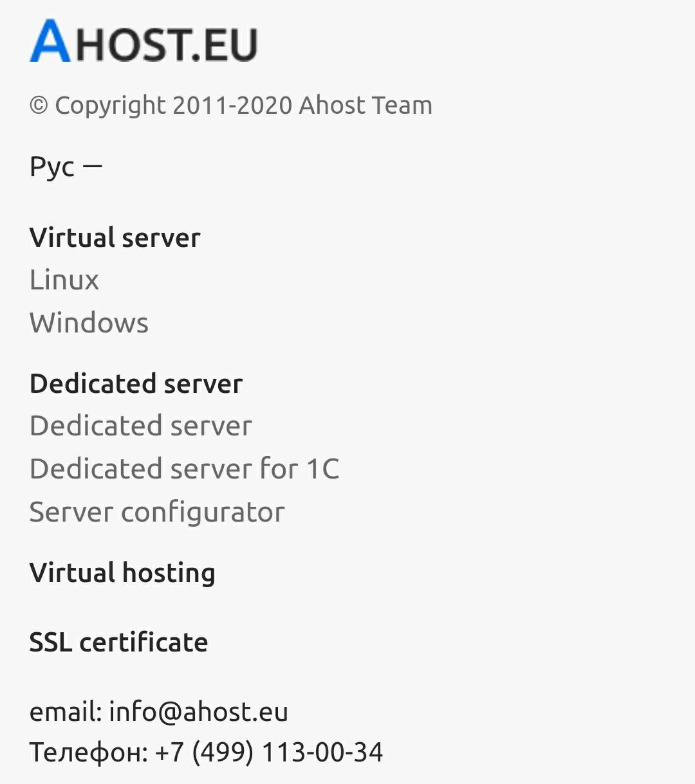This screenshot has height=784, width=695.
Task: Open Dedicated server for 1C link
Action: click(x=185, y=469)
